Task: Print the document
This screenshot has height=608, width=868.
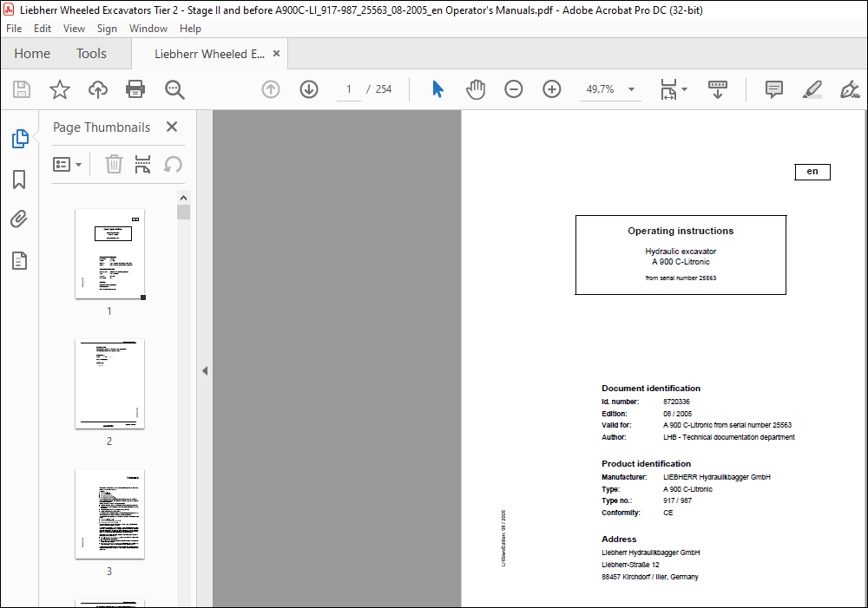Action: (135, 89)
